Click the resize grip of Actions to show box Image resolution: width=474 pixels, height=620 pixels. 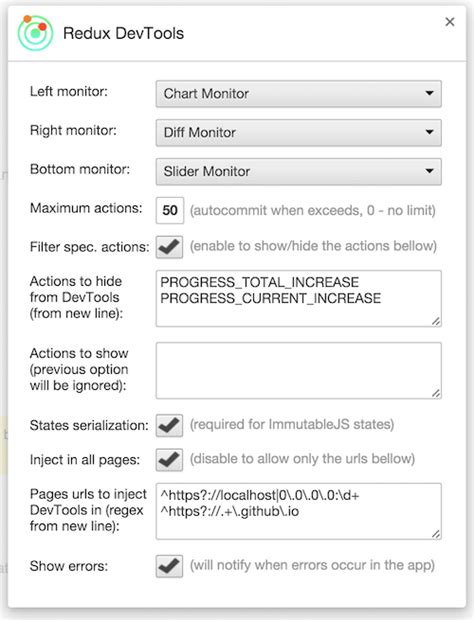(x=436, y=393)
